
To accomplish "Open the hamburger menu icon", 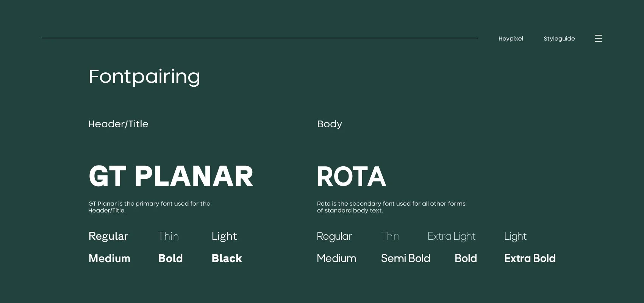I will tap(598, 38).
